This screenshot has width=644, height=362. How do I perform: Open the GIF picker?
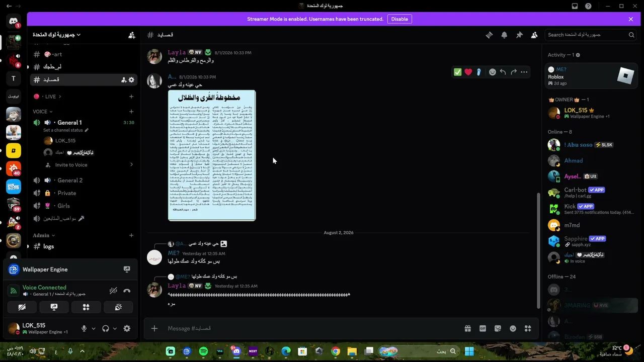482,328
